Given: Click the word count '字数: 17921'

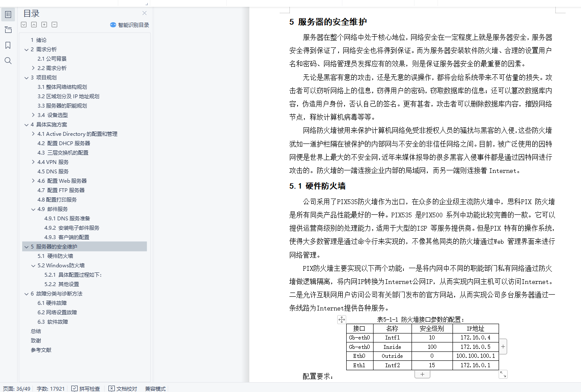Looking at the screenshot, I should tap(50, 389).
